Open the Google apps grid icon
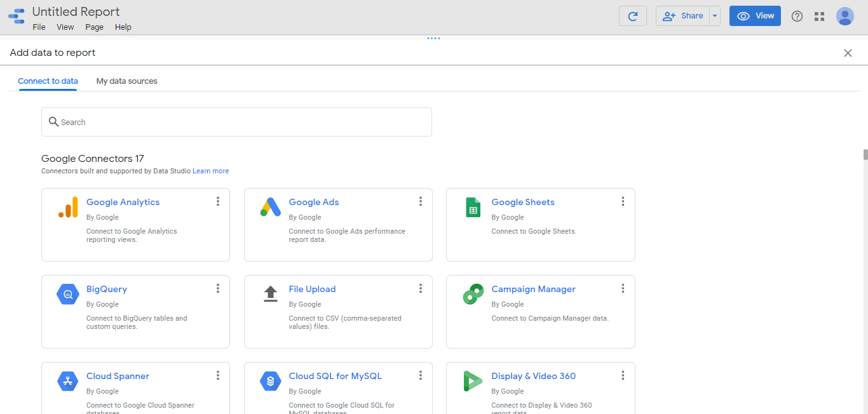The width and height of the screenshot is (868, 414). pos(819,17)
